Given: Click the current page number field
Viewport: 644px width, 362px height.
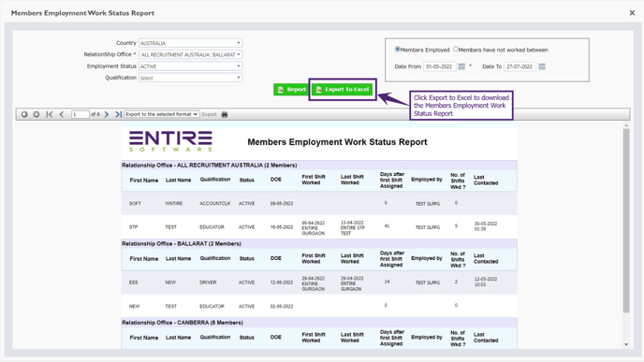Looking at the screenshot, I should pyautogui.click(x=80, y=114).
